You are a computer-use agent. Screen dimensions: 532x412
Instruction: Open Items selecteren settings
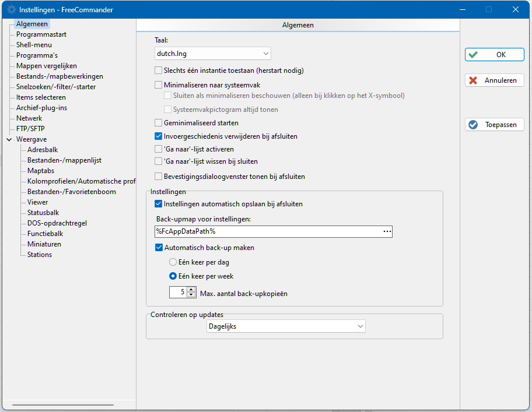click(41, 97)
